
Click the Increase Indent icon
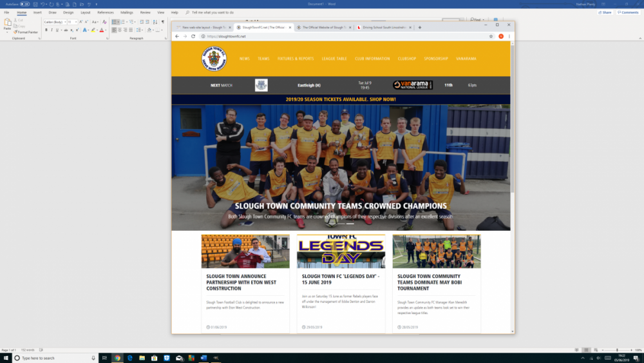[147, 22]
